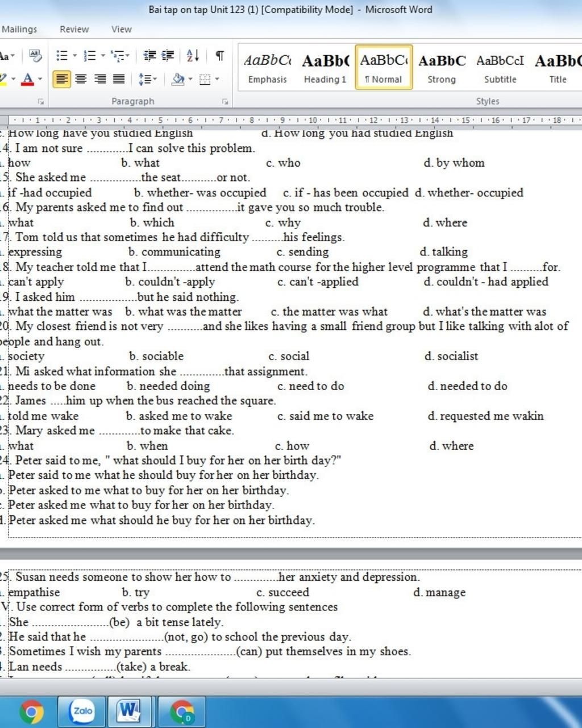The width and height of the screenshot is (582, 728).
Task: Click sentence 'Lan needs ... (take) a break'
Action: [99, 667]
